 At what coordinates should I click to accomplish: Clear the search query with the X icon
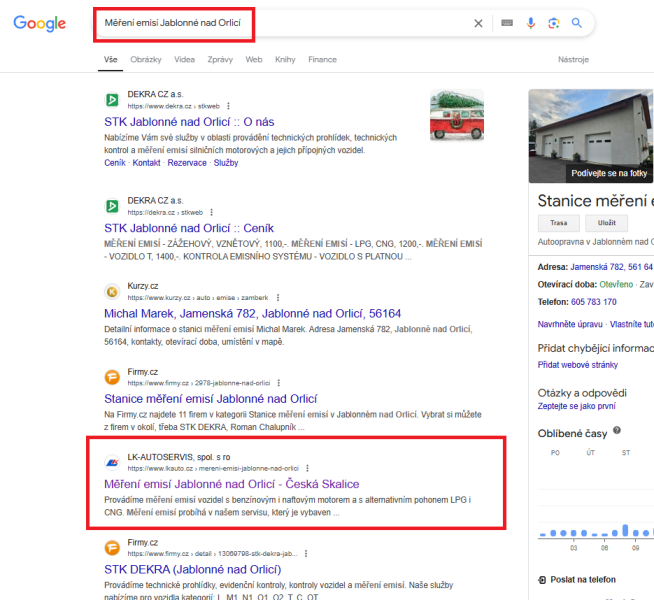click(x=478, y=23)
